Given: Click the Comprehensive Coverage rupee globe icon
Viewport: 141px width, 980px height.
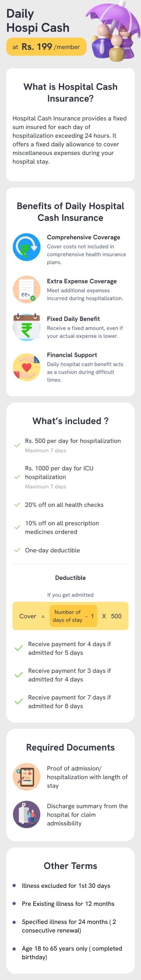Looking at the screenshot, I should (27, 248).
